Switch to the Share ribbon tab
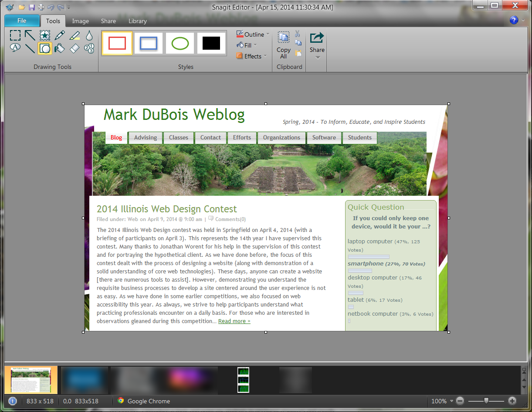Viewport: 532px width, 412px height. 108,21
